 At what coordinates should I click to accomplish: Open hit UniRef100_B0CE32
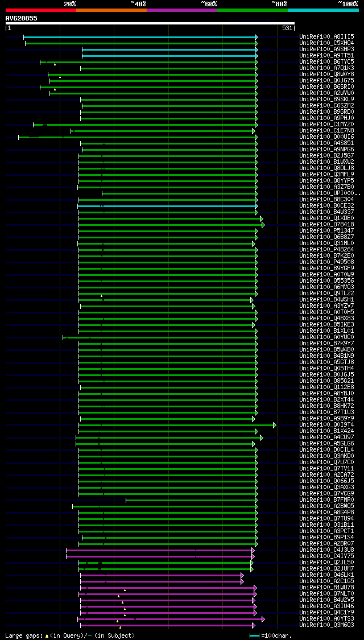326,206
